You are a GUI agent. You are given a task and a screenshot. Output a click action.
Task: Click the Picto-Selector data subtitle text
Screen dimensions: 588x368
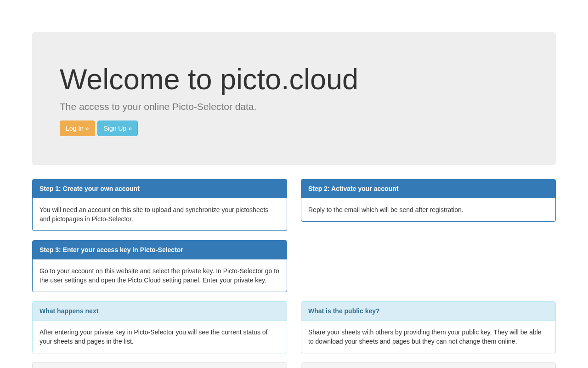point(158,107)
